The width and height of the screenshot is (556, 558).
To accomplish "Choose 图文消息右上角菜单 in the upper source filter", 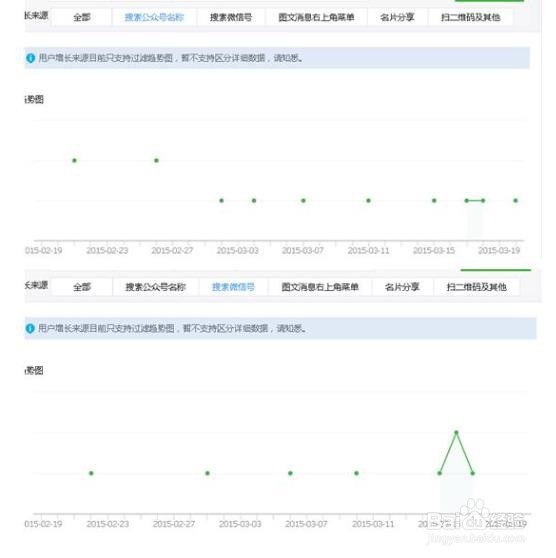I will (316, 17).
